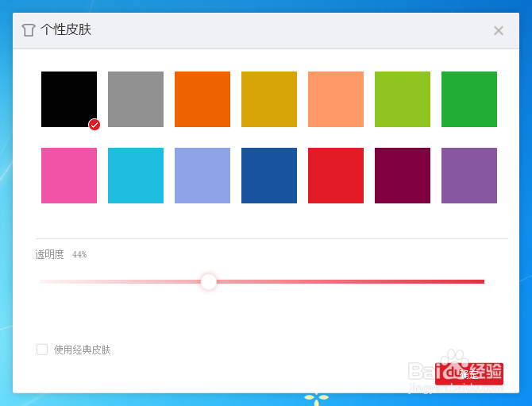This screenshot has height=406, width=532.
Task: Pick the bright red skin swatch
Action: (x=336, y=176)
